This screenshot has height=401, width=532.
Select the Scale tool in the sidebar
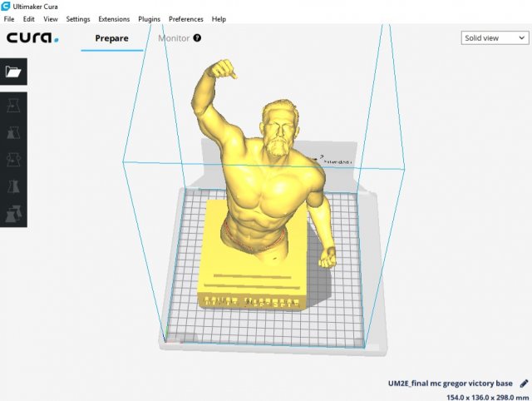click(13, 132)
